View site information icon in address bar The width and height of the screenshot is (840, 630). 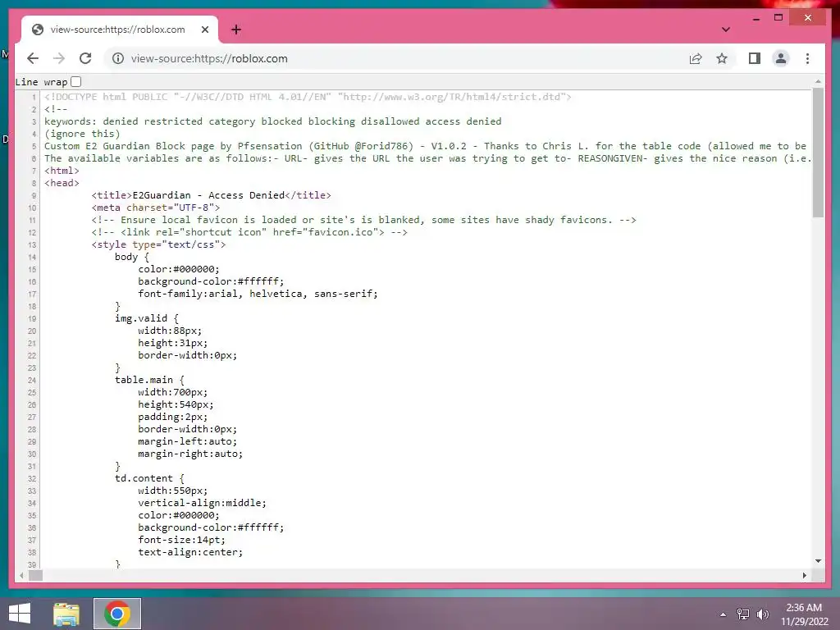pyautogui.click(x=118, y=58)
